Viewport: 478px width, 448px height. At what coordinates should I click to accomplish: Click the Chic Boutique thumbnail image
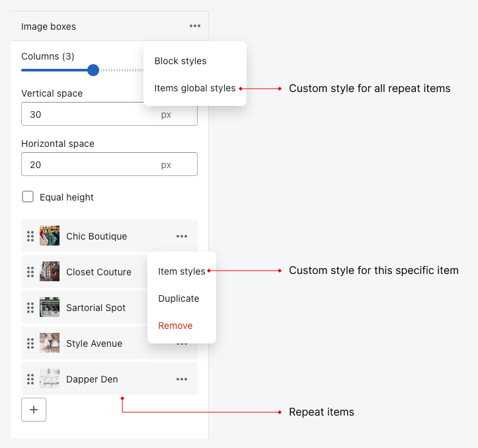tap(50, 236)
